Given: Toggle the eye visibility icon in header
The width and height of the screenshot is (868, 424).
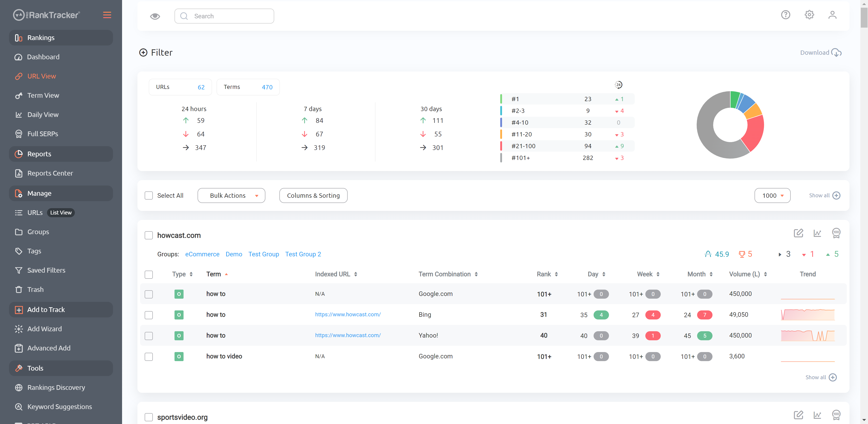Looking at the screenshot, I should tap(155, 16).
